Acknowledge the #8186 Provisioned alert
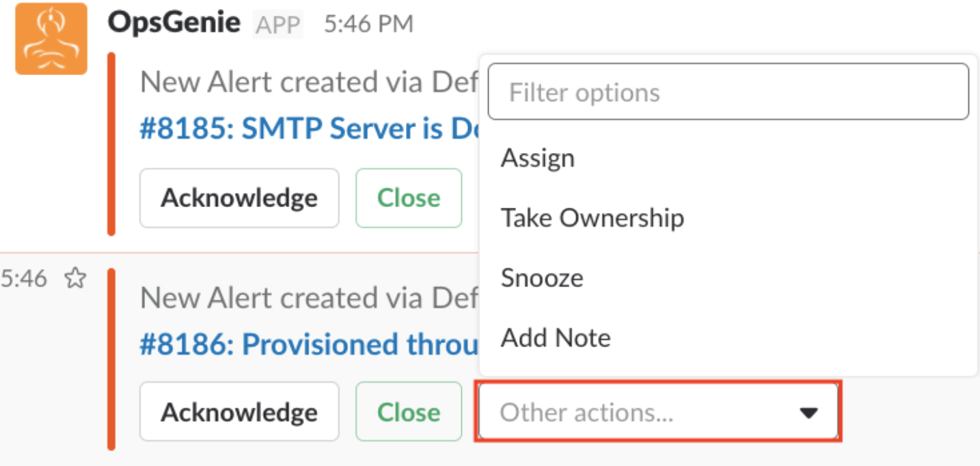The height and width of the screenshot is (466, 980). [x=239, y=413]
